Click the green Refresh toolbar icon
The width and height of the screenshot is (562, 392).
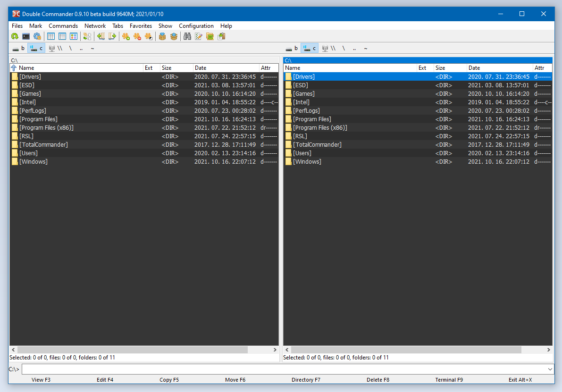15,36
